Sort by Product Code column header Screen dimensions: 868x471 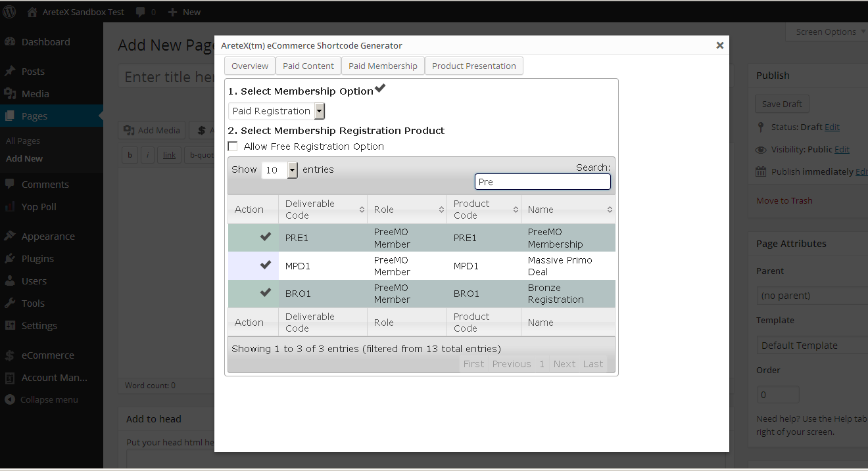tap(484, 210)
